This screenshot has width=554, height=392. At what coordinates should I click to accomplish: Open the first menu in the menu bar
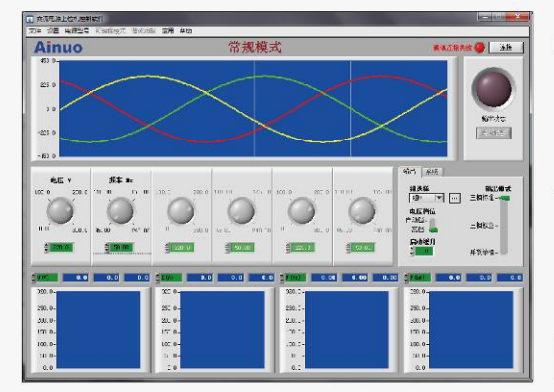(x=35, y=31)
